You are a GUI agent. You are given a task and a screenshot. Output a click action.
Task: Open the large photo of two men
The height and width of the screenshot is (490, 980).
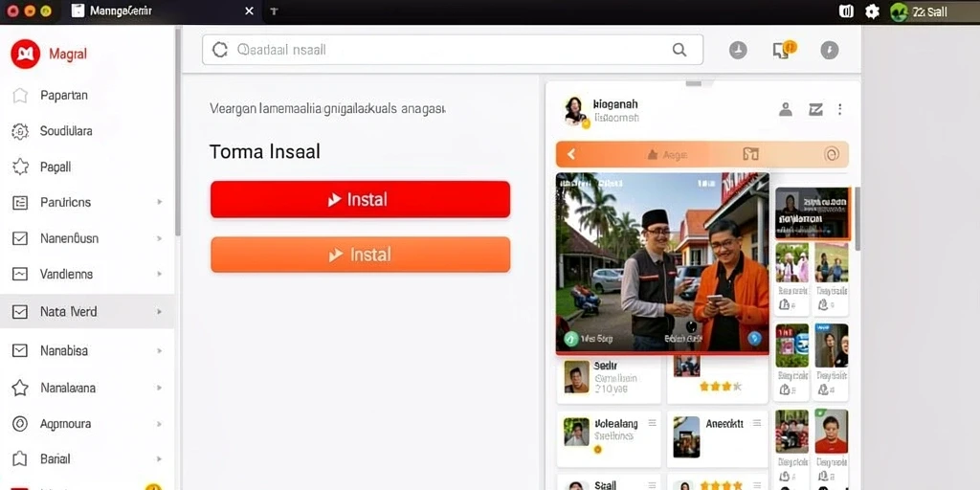click(662, 263)
